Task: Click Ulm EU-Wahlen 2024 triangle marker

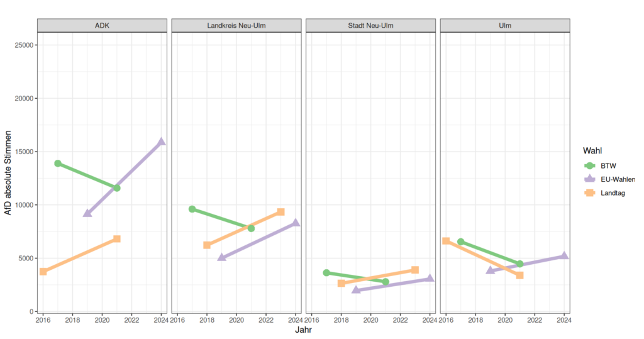Action: point(564,256)
